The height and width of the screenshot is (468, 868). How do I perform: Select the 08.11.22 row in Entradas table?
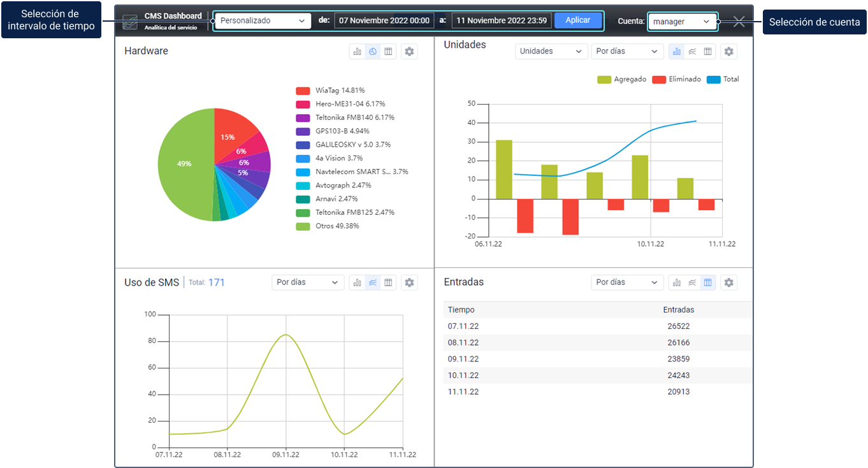click(597, 342)
